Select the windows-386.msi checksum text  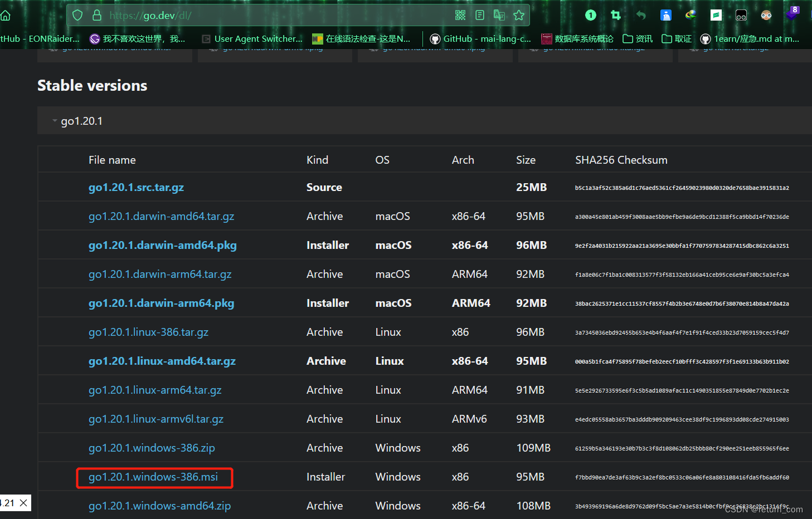[x=682, y=477]
